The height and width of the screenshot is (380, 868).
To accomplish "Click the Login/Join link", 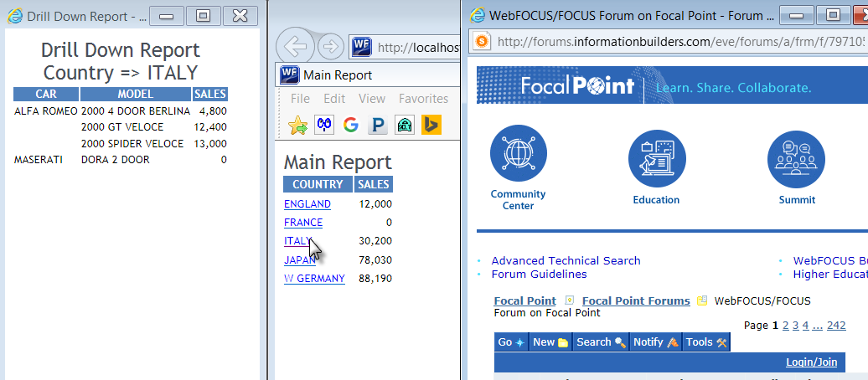I will 812,362.
